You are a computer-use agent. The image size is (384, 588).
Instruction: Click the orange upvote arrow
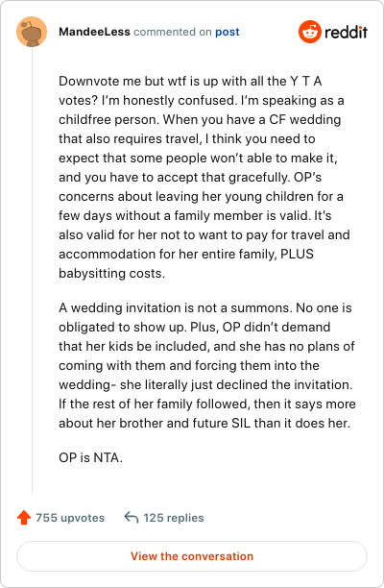point(24,518)
